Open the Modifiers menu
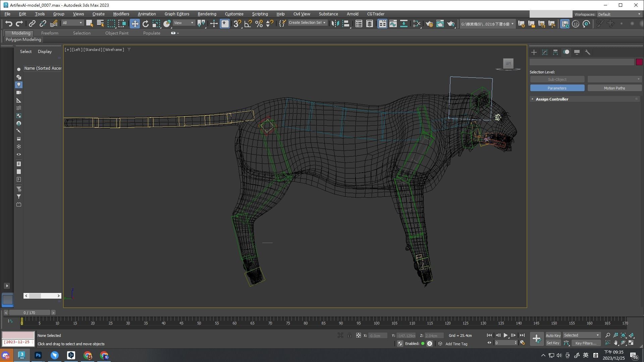644x362 pixels. point(121,14)
